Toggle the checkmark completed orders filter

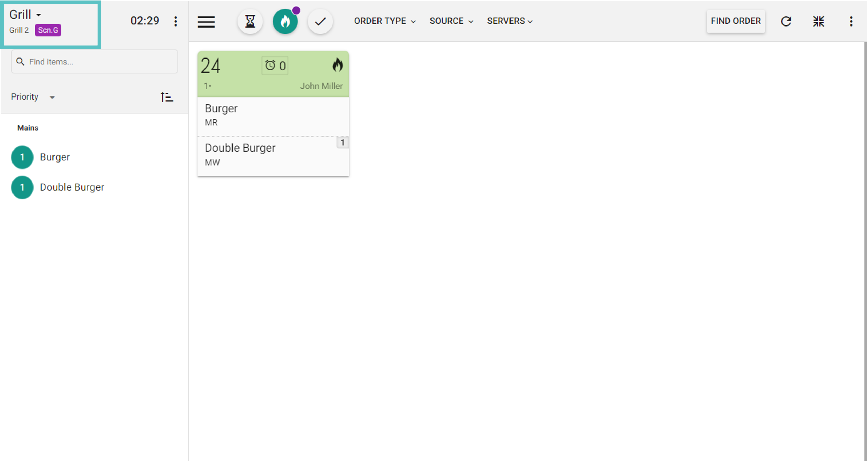coord(320,22)
